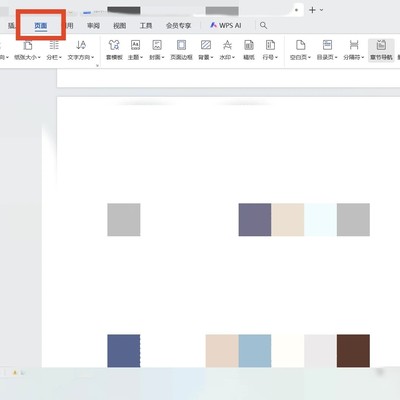Open the 纸张大小 paper size dropdown

(27, 50)
